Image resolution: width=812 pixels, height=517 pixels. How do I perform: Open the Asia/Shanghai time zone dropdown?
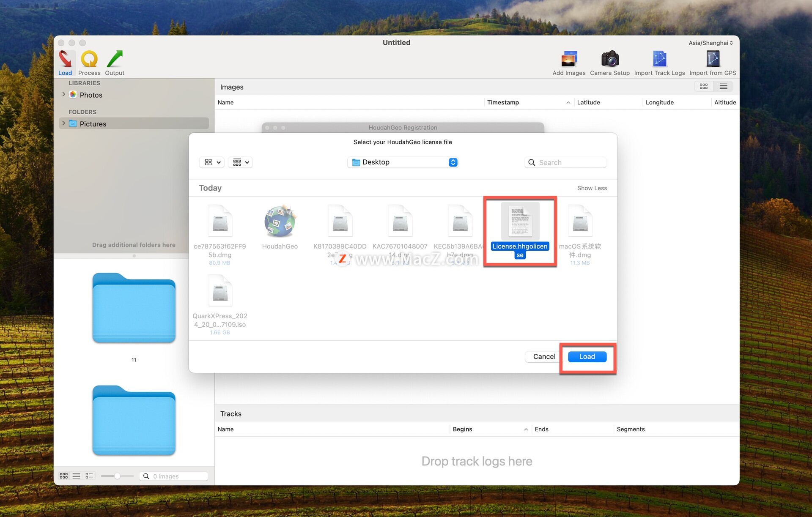tap(710, 43)
